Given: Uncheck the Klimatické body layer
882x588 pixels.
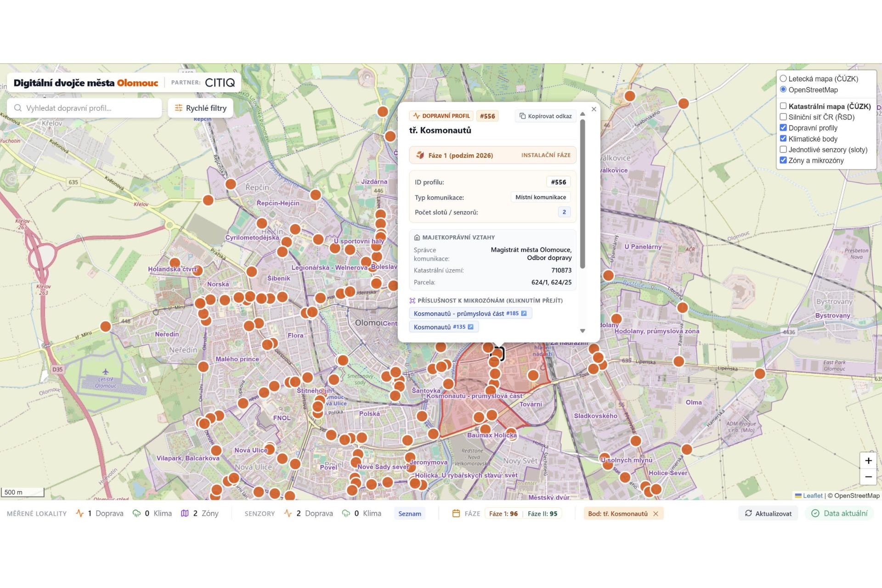Looking at the screenshot, I should (x=783, y=139).
